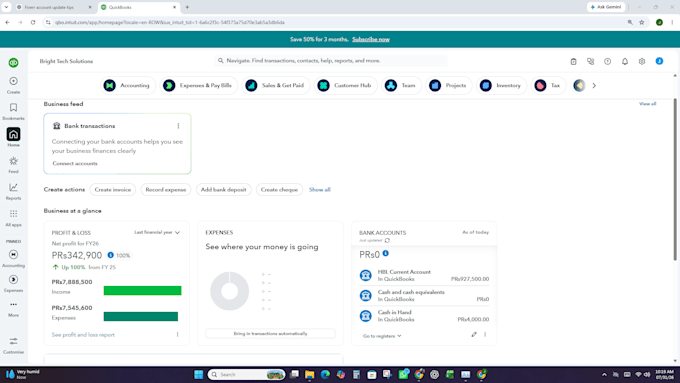Edit bank accounts with the pencil icon
680x383 pixels.
coord(474,334)
